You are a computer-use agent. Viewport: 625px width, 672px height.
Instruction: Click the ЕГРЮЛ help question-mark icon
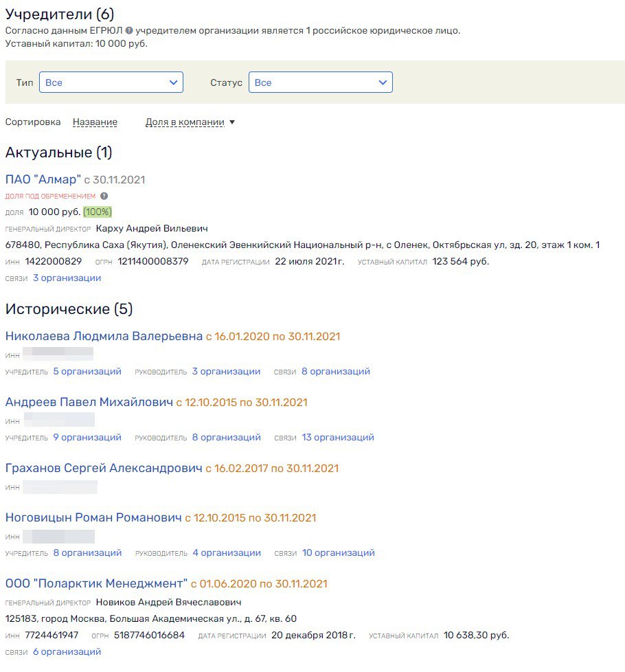click(128, 31)
